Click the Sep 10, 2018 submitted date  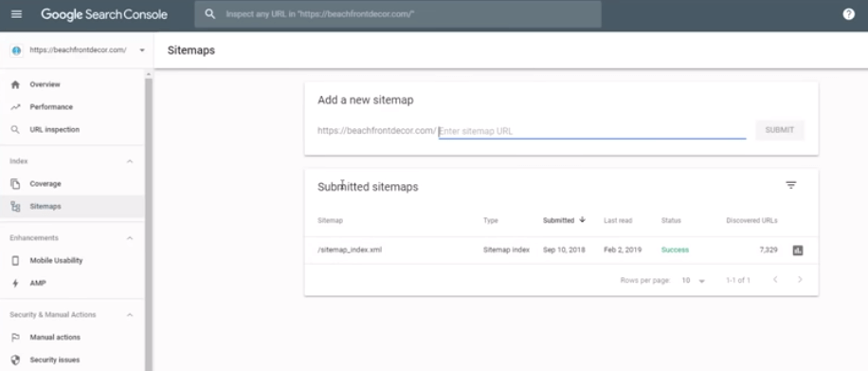[x=564, y=250]
